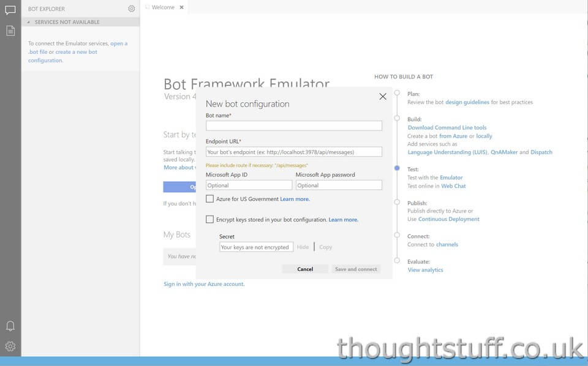Open the document resources icon in left sidebar

click(x=10, y=31)
